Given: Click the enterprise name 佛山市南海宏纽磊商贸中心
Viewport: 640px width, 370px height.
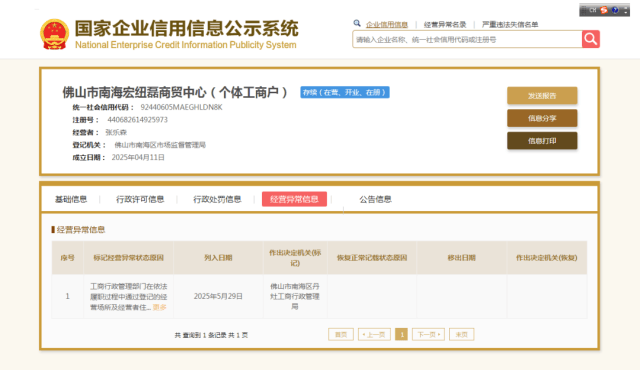Looking at the screenshot, I should tap(134, 93).
